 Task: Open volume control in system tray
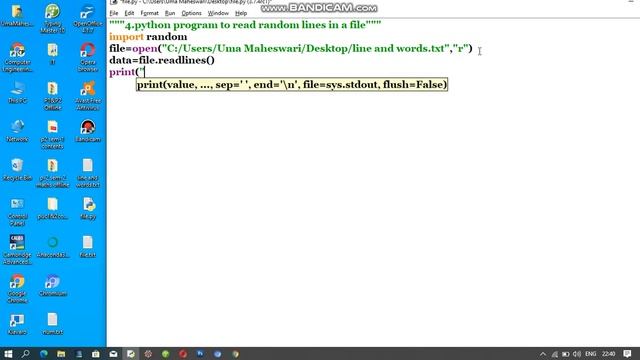point(577,354)
